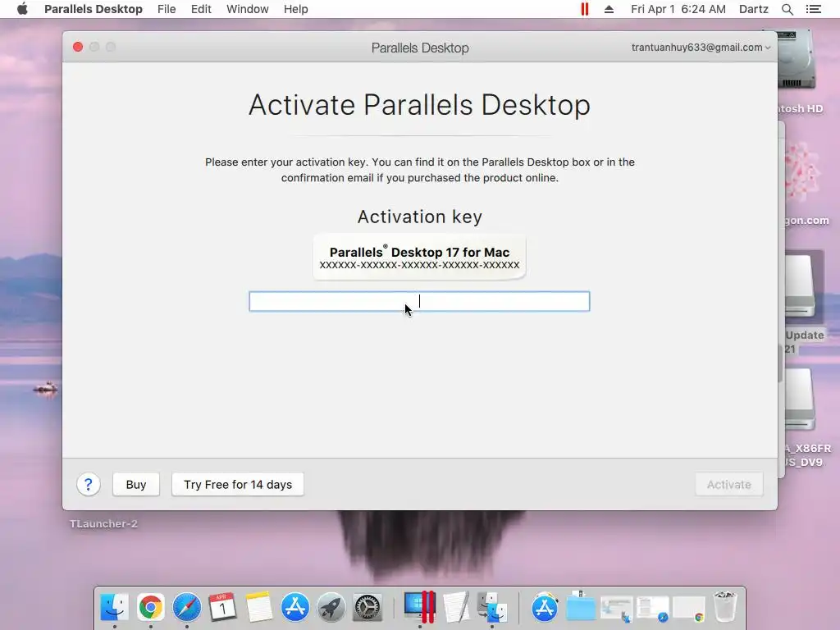Viewport: 840px width, 630px height.
Task: Click the Parallels menu bar status icon
Action: (584, 9)
